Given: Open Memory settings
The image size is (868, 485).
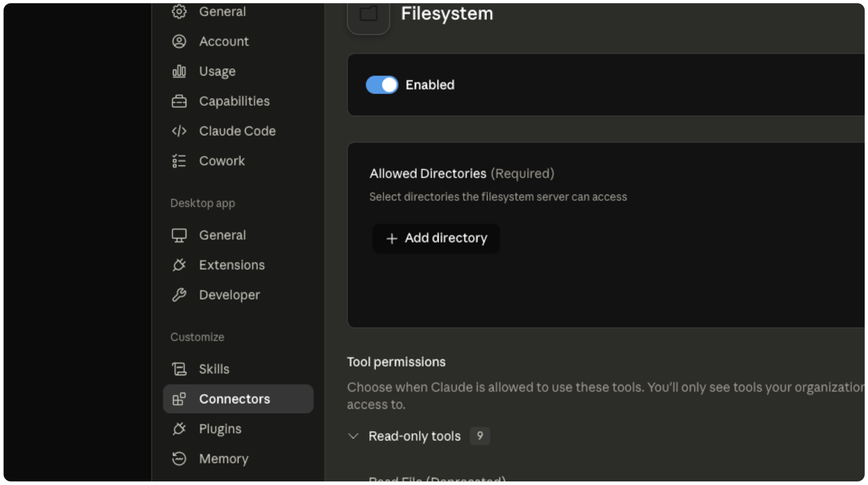Looking at the screenshot, I should [238, 459].
